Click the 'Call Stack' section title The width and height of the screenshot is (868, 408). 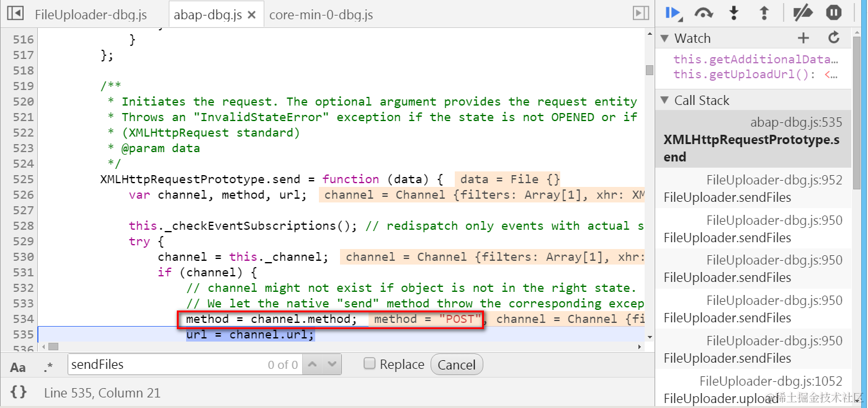tap(702, 101)
